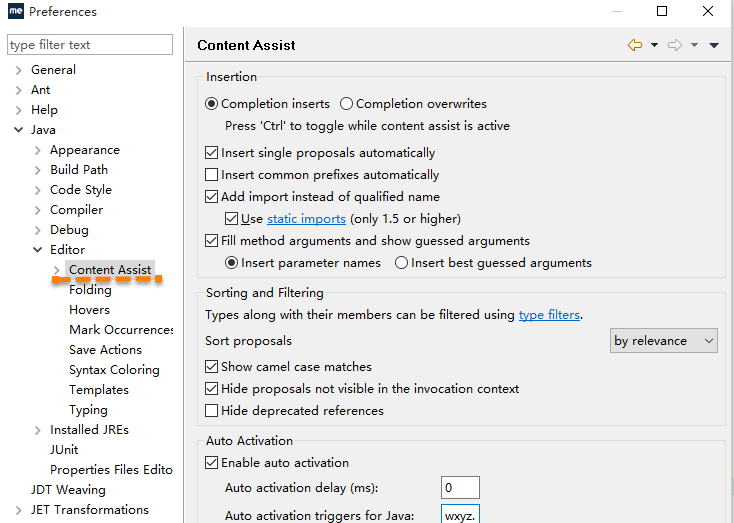The image size is (734, 523).
Task: Check Hide deprecated references
Action: (x=212, y=411)
